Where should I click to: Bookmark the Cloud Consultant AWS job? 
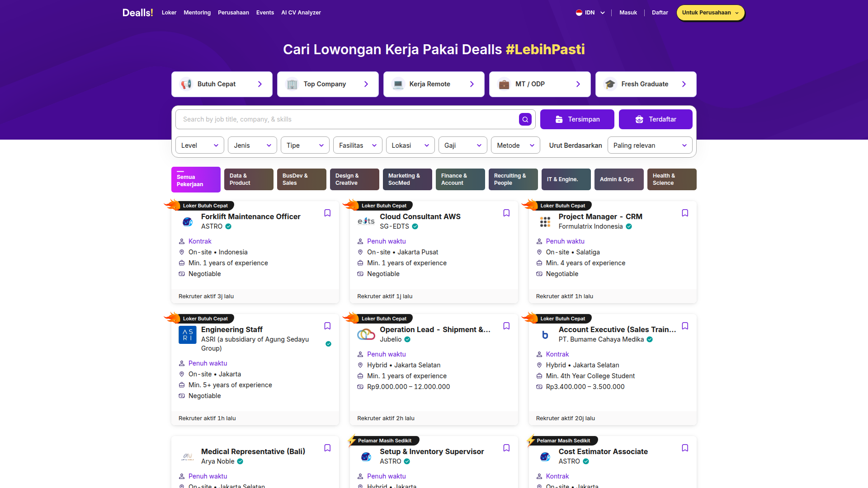[506, 213]
